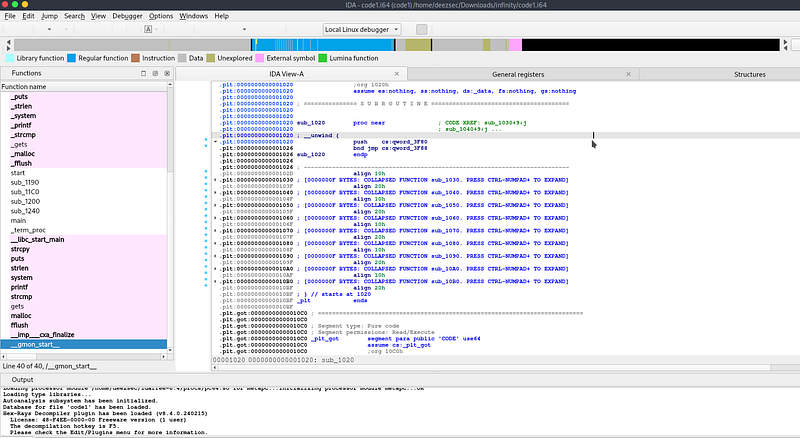Click the Unexplored legend swatch
Screen dimensions: 800x438
211,58
